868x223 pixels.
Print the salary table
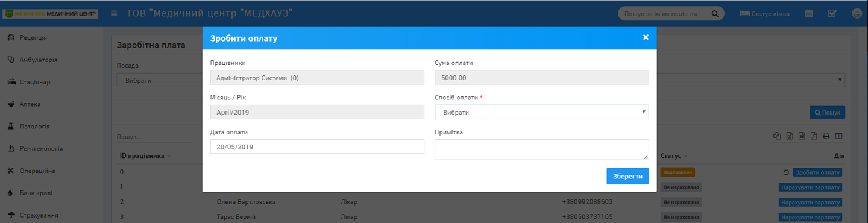tap(826, 136)
